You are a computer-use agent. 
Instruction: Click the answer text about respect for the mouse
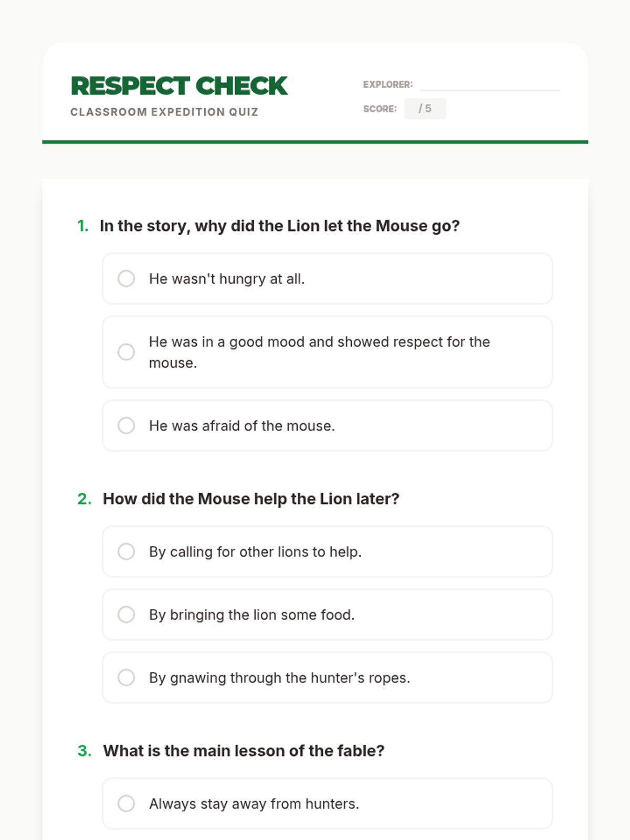click(x=319, y=352)
